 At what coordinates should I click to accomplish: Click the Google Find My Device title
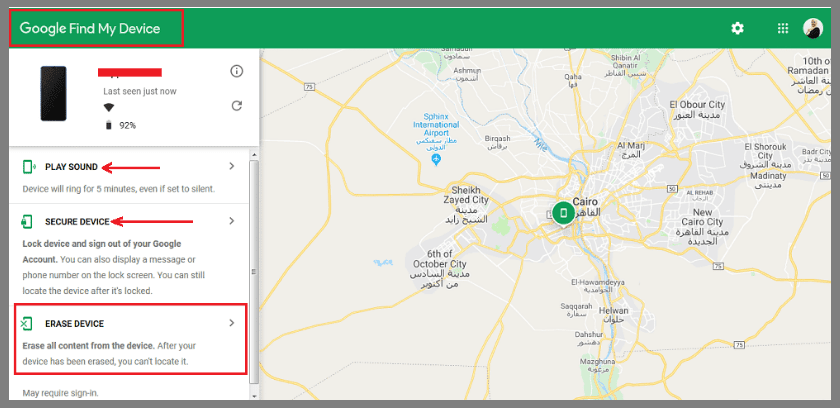click(x=90, y=29)
